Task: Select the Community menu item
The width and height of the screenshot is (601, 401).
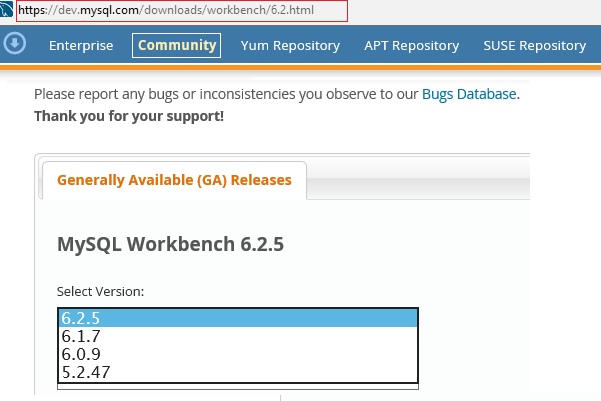Action: click(177, 45)
